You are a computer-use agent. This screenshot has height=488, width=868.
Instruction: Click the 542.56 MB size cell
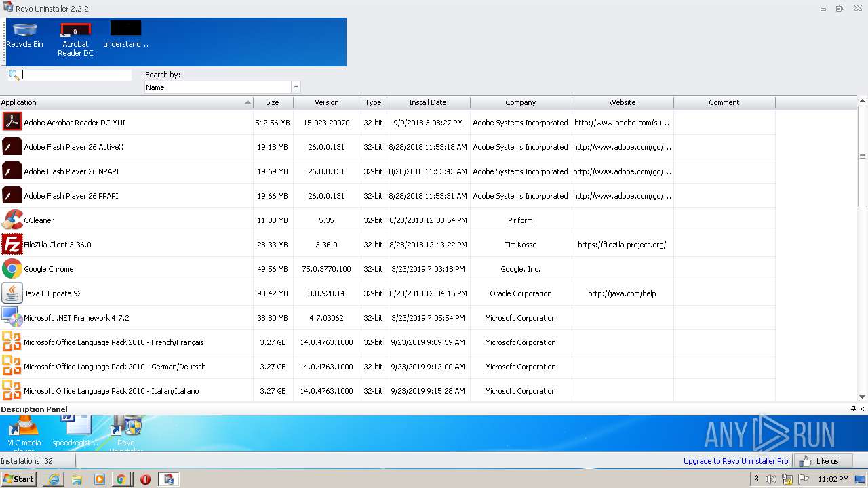273,123
